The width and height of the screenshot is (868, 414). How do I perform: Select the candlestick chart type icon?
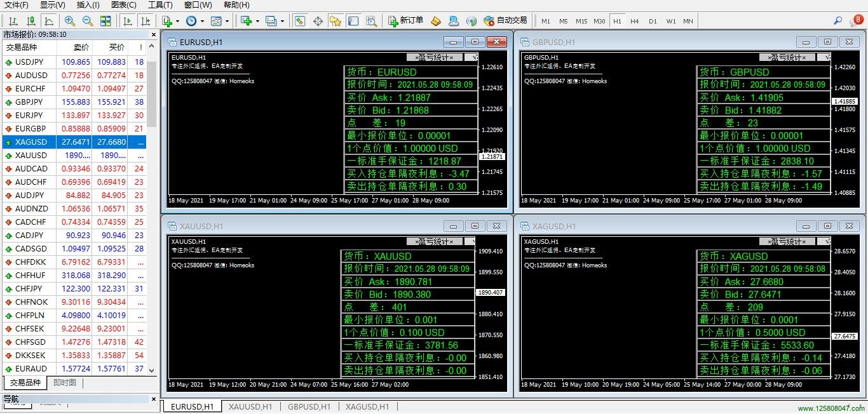tap(31, 21)
